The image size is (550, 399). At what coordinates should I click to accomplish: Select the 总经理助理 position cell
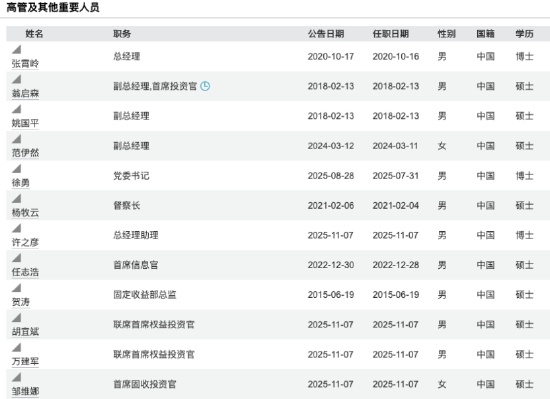click(136, 235)
